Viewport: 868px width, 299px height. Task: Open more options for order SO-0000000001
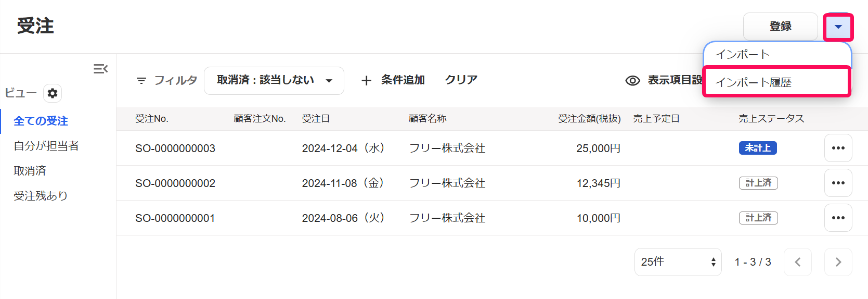click(838, 218)
